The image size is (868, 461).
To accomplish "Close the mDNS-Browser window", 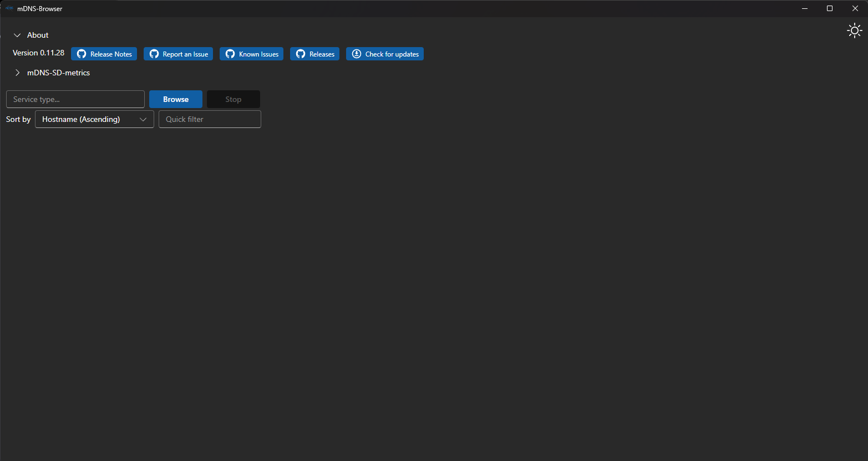I will point(855,8).
